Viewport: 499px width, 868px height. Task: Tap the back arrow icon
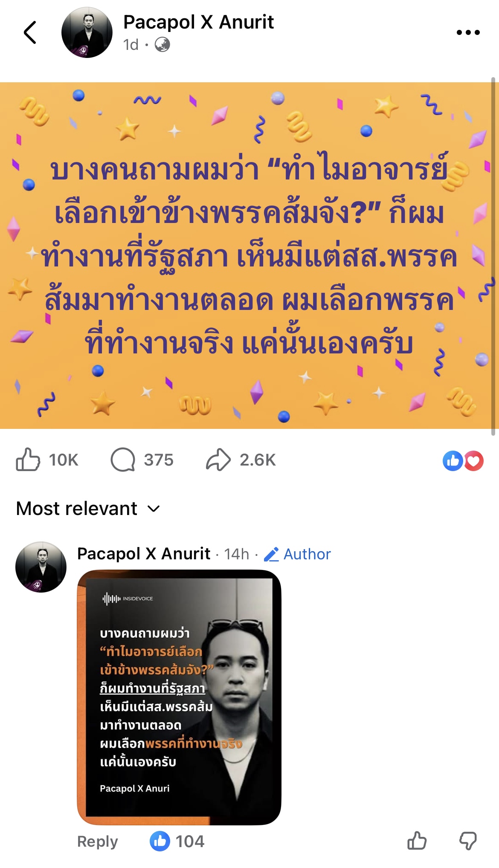point(30,32)
